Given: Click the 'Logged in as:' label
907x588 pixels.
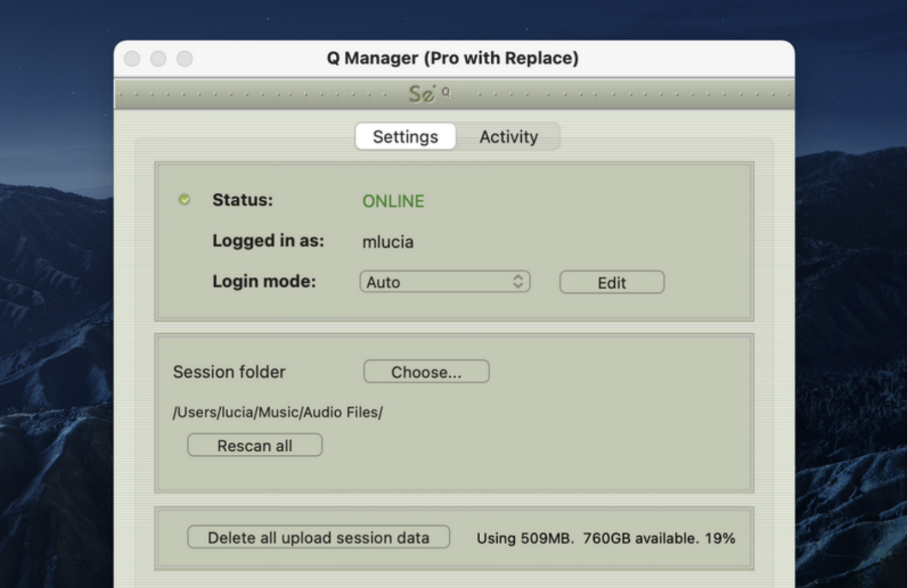Looking at the screenshot, I should pyautogui.click(x=268, y=241).
